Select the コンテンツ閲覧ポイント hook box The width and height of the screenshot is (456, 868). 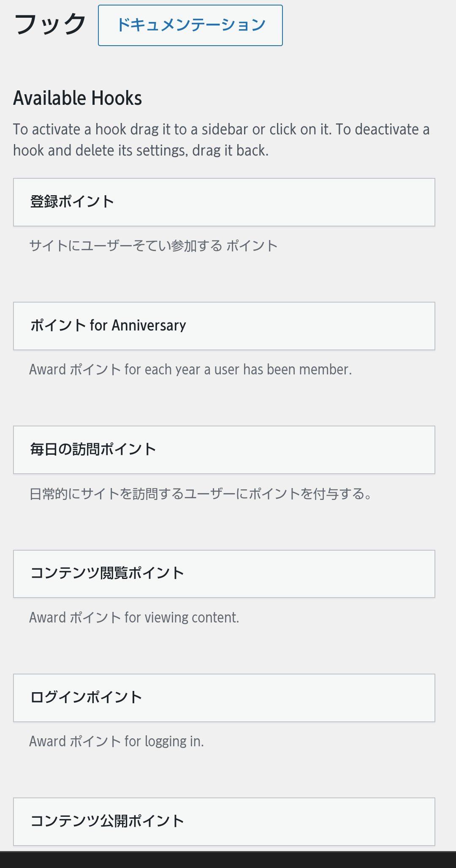click(x=224, y=574)
